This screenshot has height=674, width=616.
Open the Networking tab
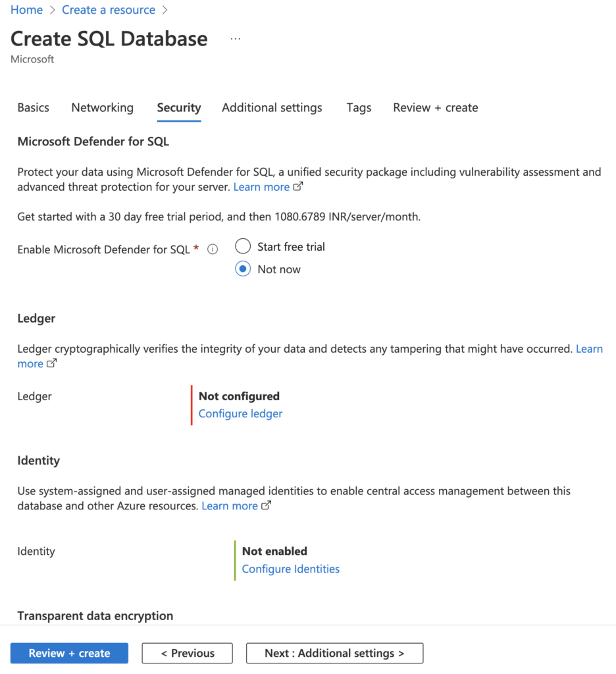pyautogui.click(x=102, y=107)
